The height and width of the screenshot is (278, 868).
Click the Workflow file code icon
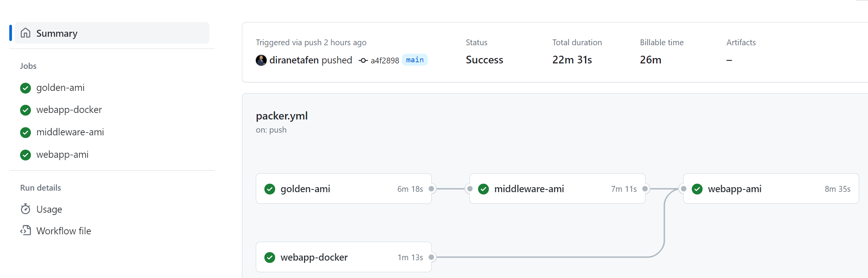coord(26,230)
